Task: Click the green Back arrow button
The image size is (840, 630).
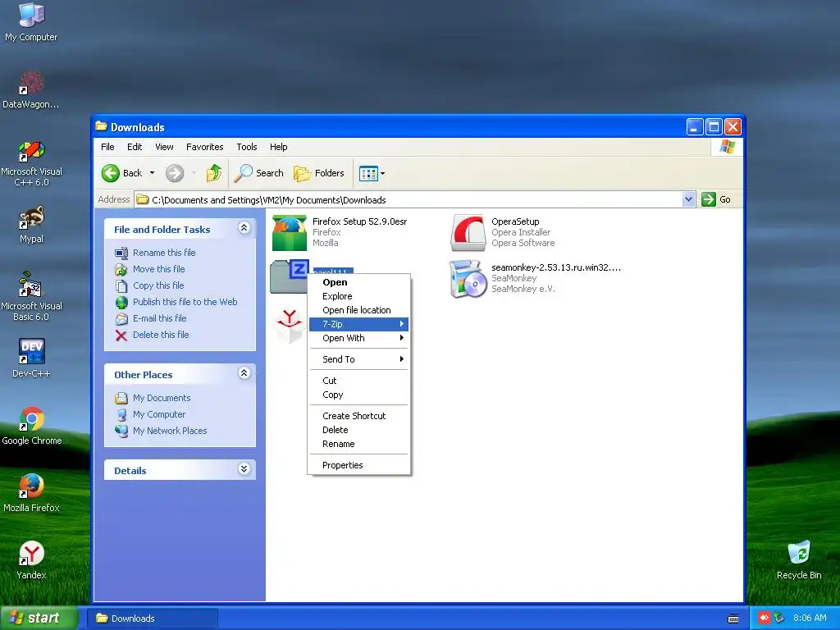Action: point(111,173)
